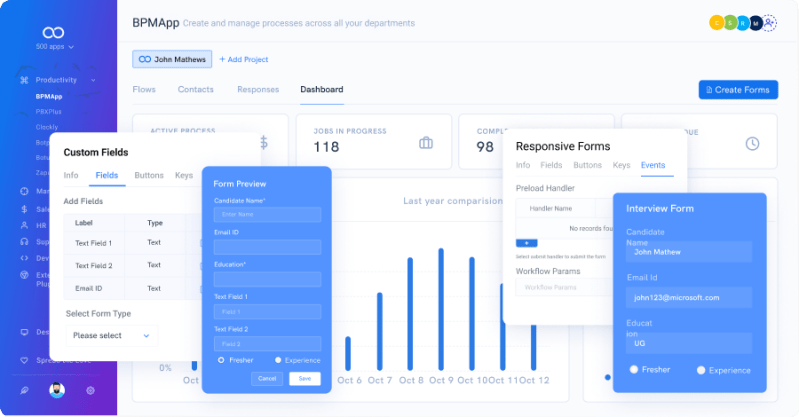Click the Workflow Params input field

click(565, 288)
